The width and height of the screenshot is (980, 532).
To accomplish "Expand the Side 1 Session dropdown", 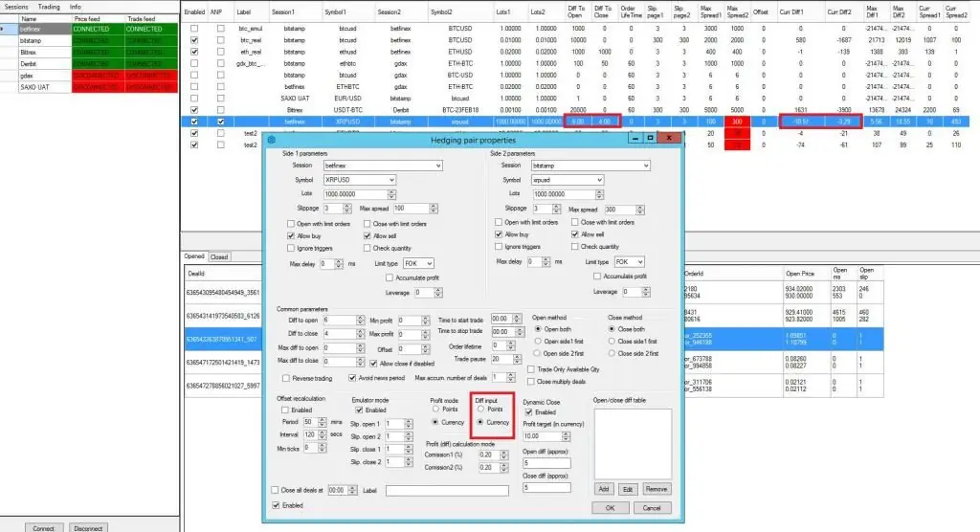I will point(438,166).
